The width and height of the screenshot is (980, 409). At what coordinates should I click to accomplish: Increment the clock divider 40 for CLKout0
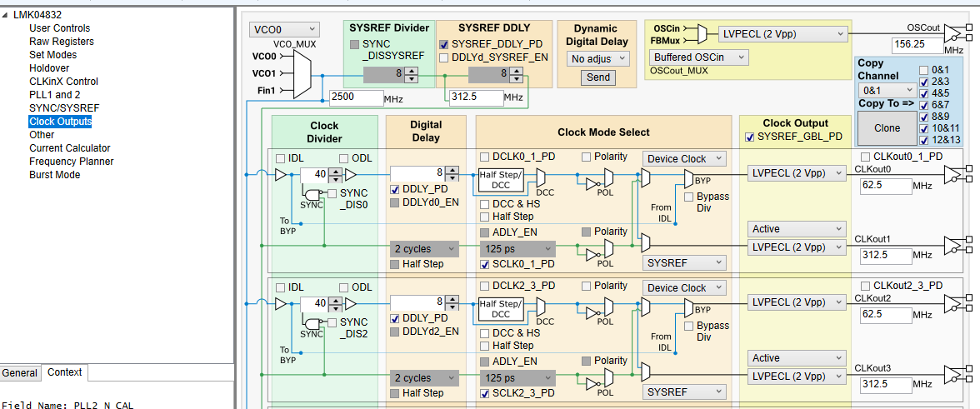[x=337, y=172]
